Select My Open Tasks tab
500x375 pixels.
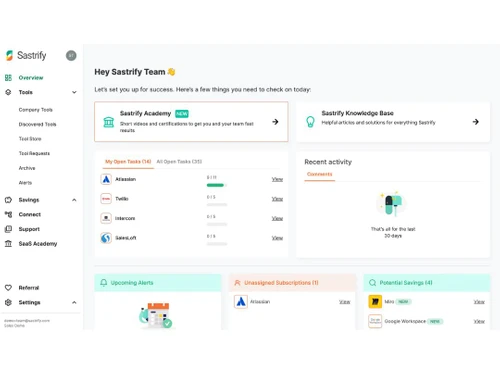128,162
